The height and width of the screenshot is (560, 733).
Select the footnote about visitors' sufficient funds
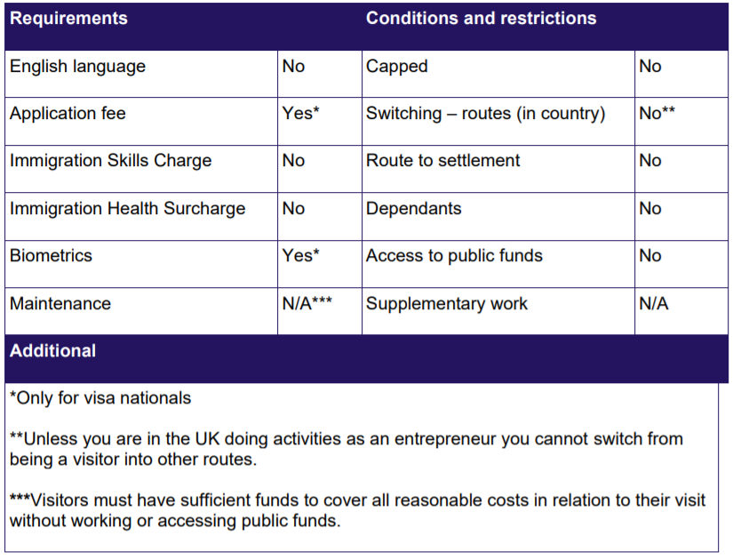click(x=357, y=510)
